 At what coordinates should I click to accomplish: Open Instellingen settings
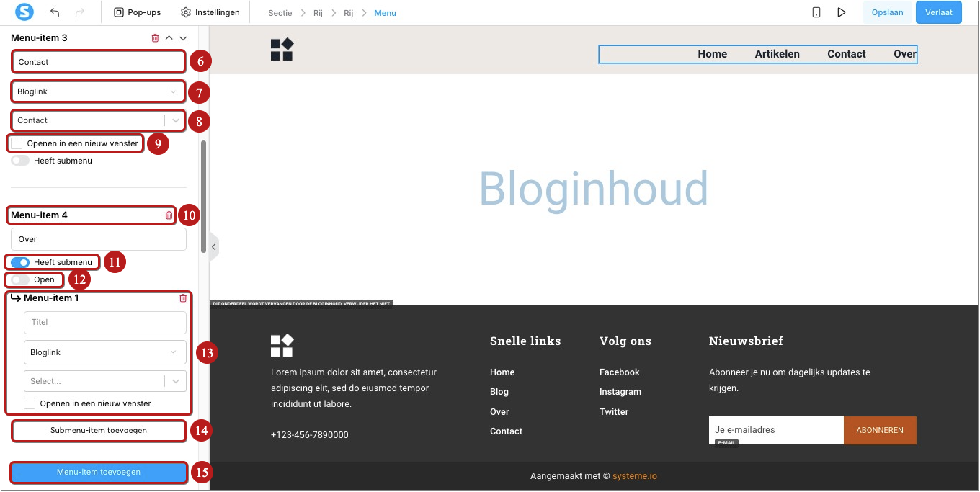tap(210, 12)
